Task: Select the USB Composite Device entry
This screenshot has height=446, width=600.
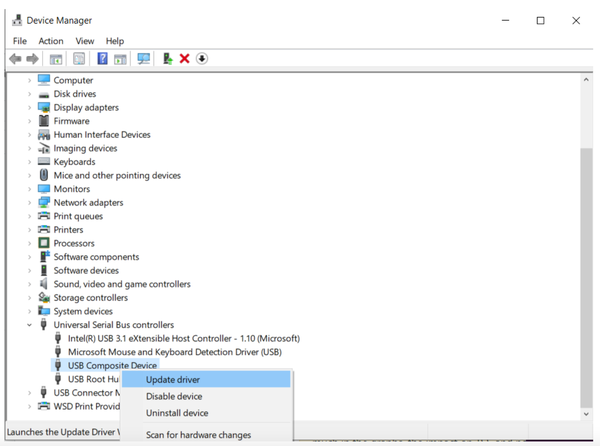Action: (112, 366)
